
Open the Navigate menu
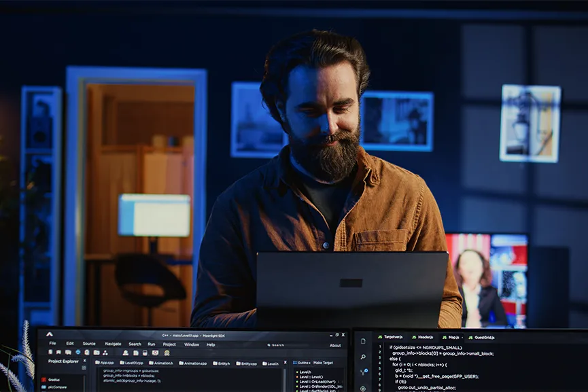pos(113,344)
